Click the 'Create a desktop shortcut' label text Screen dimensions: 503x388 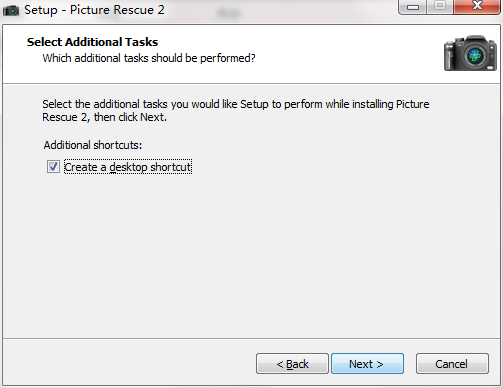(x=128, y=167)
